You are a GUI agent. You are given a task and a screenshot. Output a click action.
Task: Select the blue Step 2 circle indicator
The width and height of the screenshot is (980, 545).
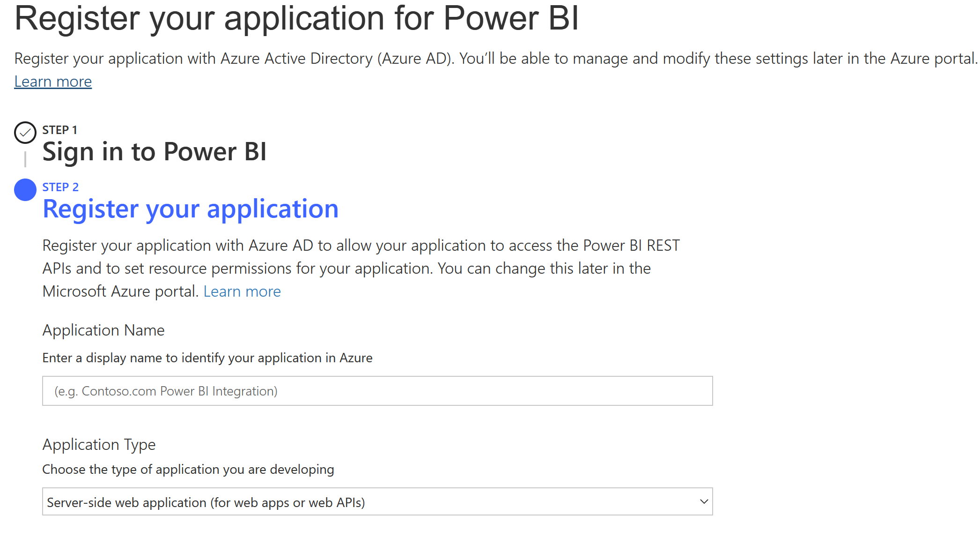(25, 189)
